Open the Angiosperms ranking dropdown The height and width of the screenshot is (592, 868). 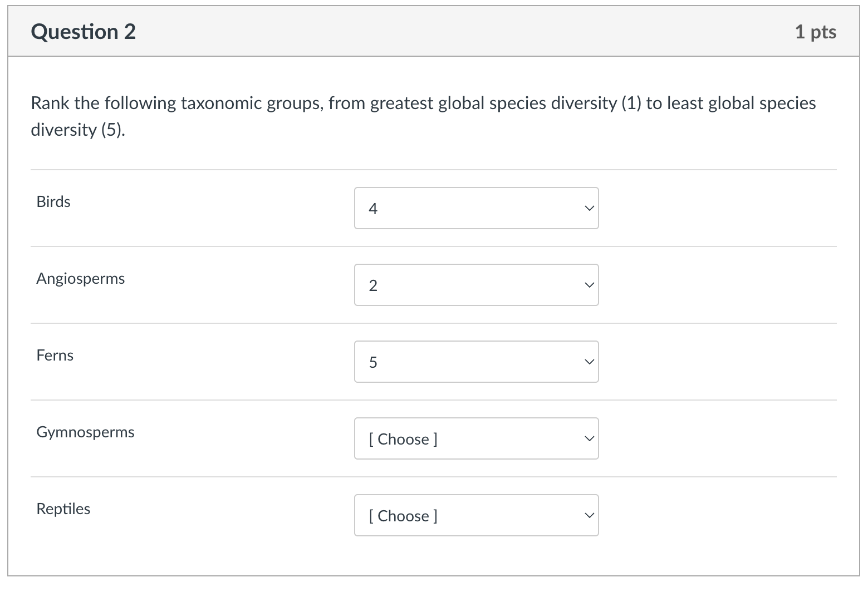tap(475, 285)
